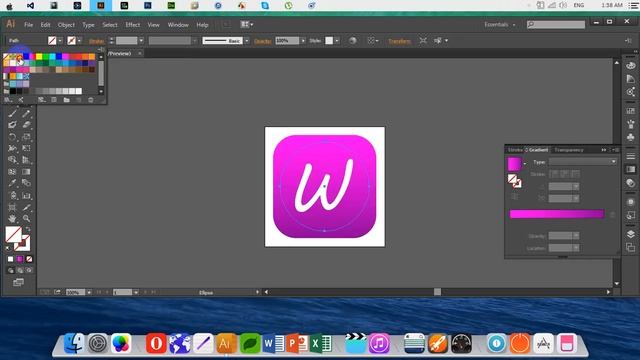This screenshot has height=360, width=640.
Task: Select the Artboard tool
Action: [x=13, y=207]
